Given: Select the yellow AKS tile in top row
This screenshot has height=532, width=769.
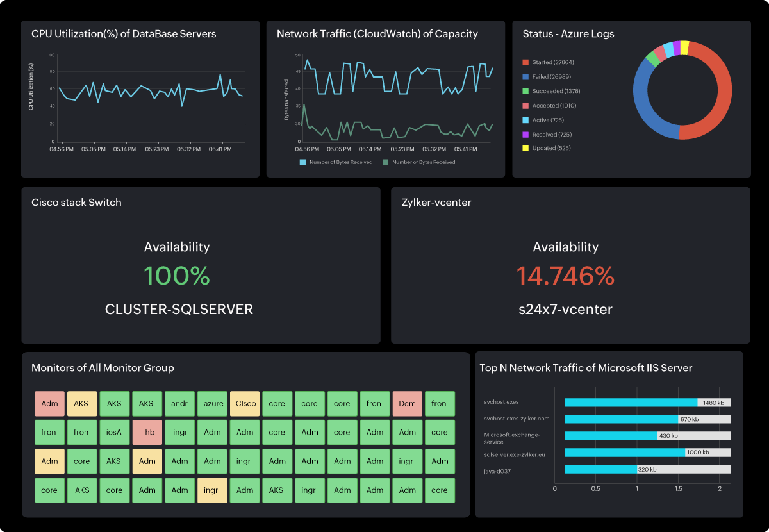Looking at the screenshot, I should [x=81, y=403].
